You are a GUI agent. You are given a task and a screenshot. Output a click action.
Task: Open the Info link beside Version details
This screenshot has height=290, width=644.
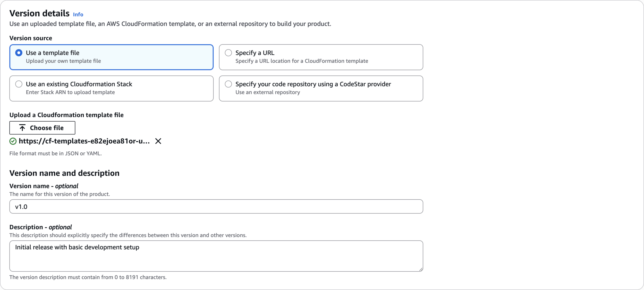click(78, 14)
